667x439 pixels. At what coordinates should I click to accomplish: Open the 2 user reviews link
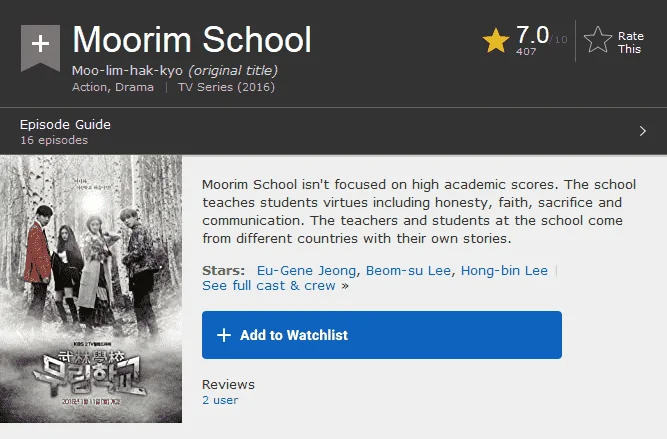220,400
